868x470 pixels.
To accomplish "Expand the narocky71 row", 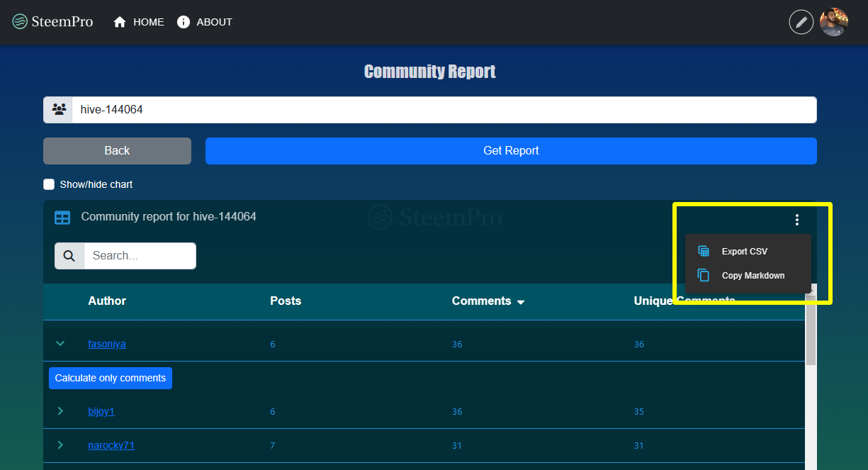I will pyautogui.click(x=60, y=445).
